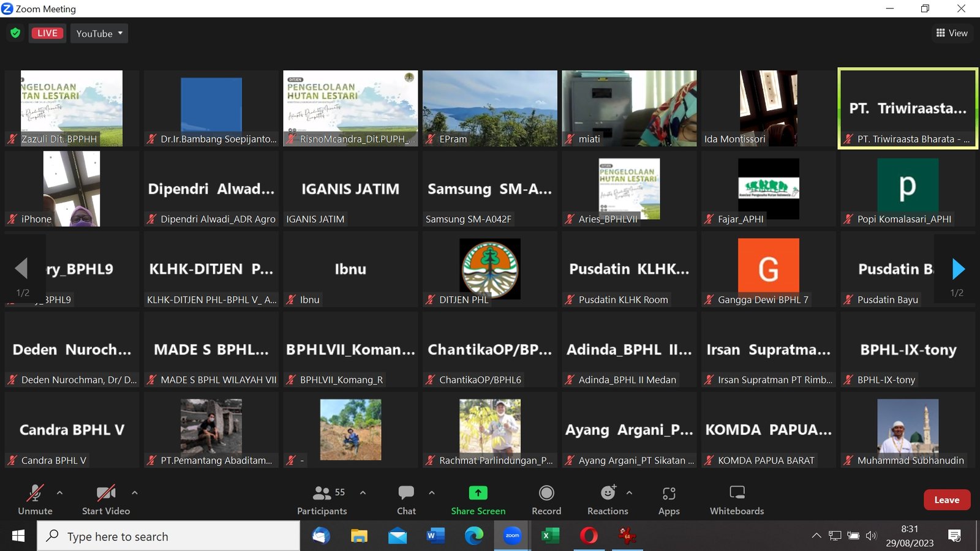Select Rachmat Parlindungan video tile
This screenshot has width=980, height=551.
pyautogui.click(x=490, y=430)
